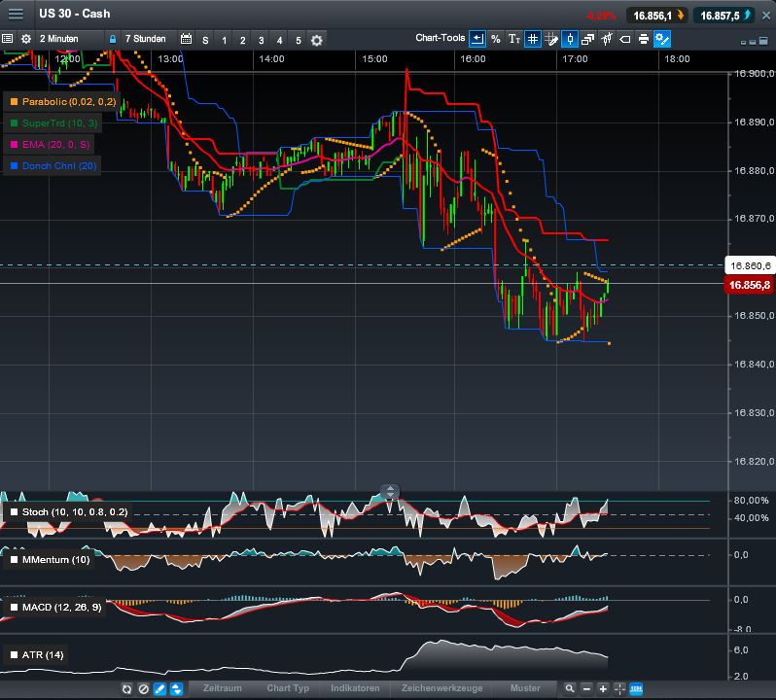Click the buy price 16.857,5 button
This screenshot has height=700, width=776.
click(724, 16)
